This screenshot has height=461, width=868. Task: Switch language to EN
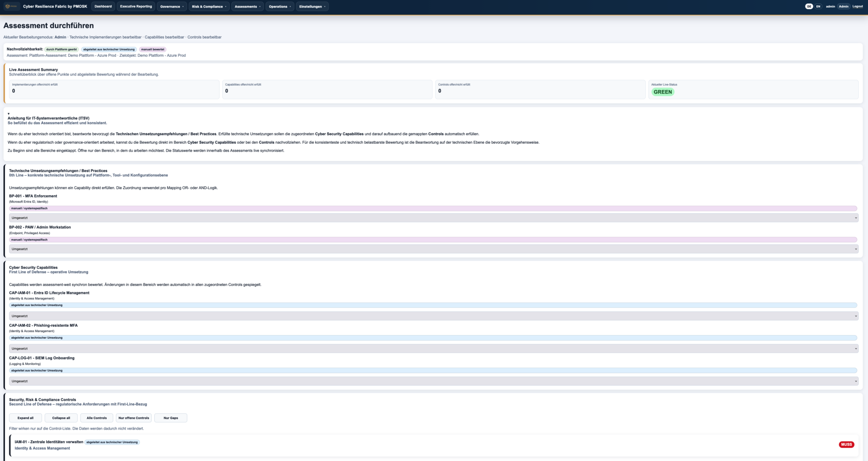(x=818, y=6)
